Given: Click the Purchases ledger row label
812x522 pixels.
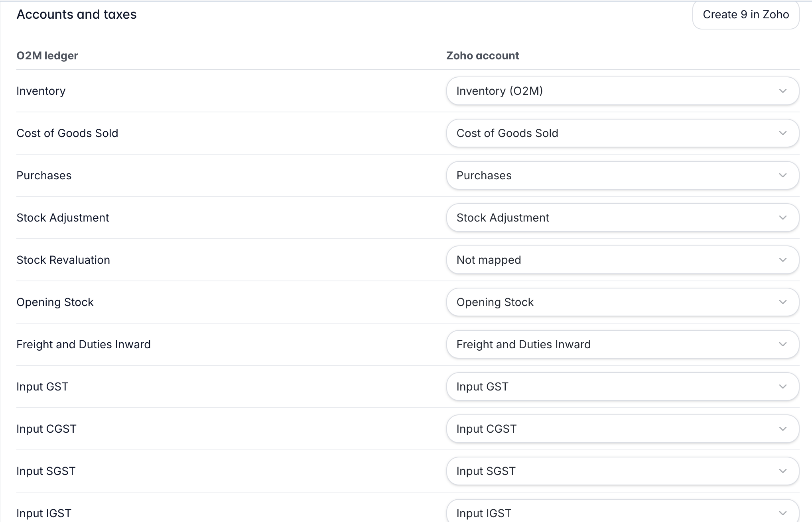Looking at the screenshot, I should (x=44, y=175).
